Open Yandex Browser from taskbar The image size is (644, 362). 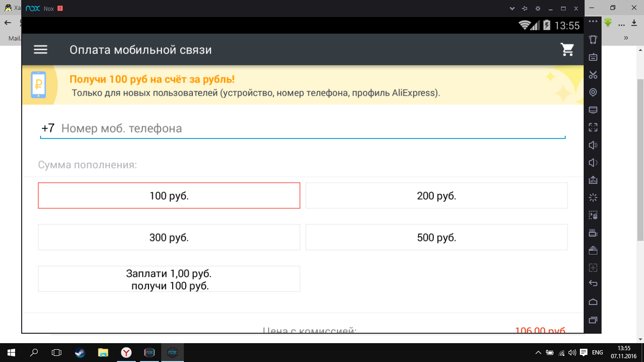(126, 352)
